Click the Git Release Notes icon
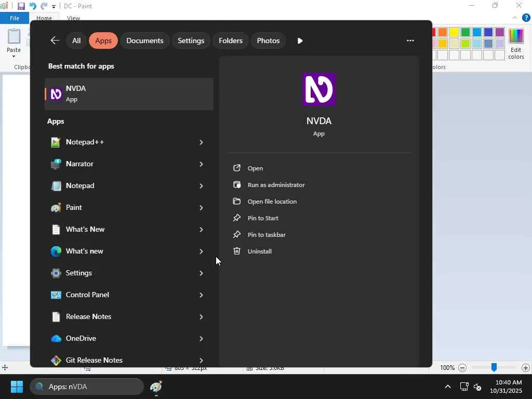This screenshot has height=399, width=532. coord(56,360)
